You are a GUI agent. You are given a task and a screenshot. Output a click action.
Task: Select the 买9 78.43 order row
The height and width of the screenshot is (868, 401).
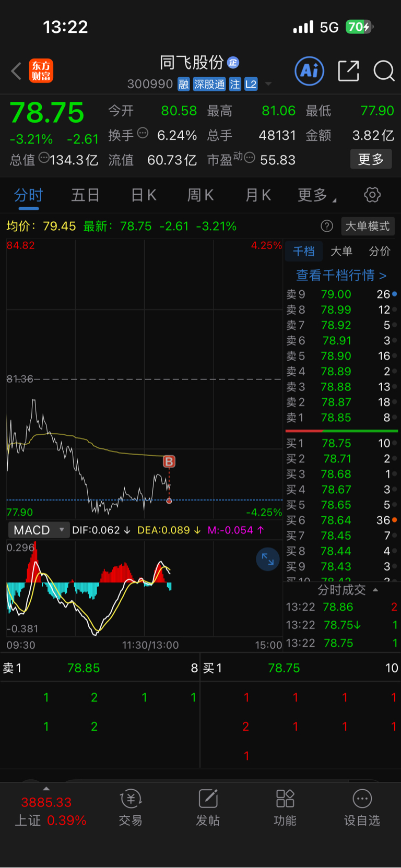click(x=341, y=566)
